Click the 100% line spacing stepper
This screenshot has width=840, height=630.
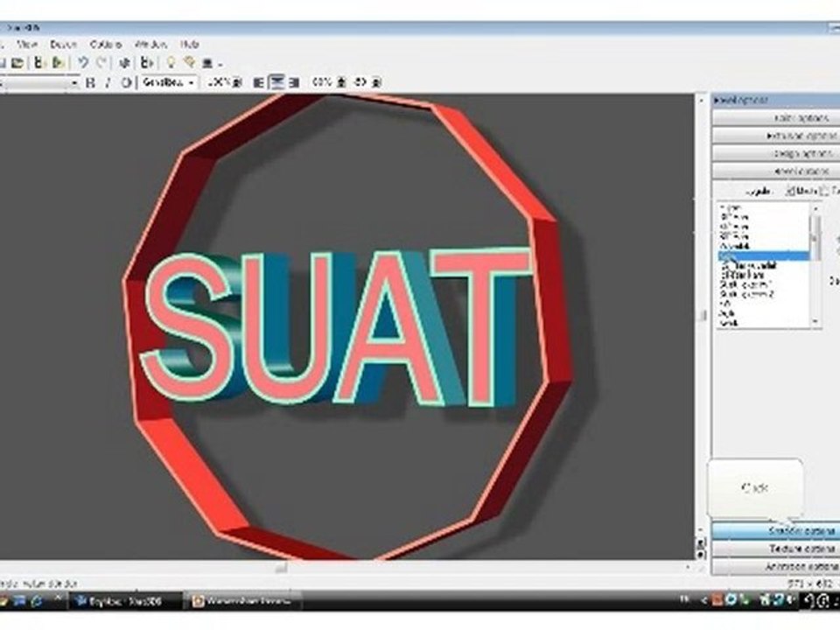pyautogui.click(x=238, y=82)
